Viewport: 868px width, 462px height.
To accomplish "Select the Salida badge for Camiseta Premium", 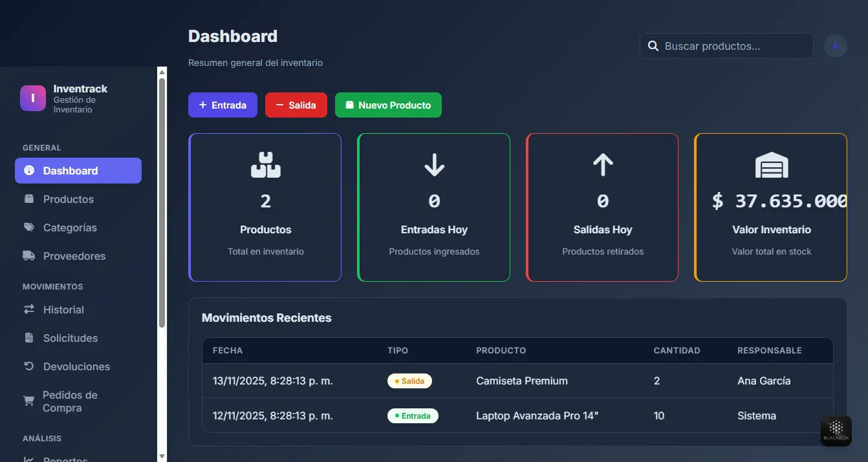I will click(x=409, y=381).
